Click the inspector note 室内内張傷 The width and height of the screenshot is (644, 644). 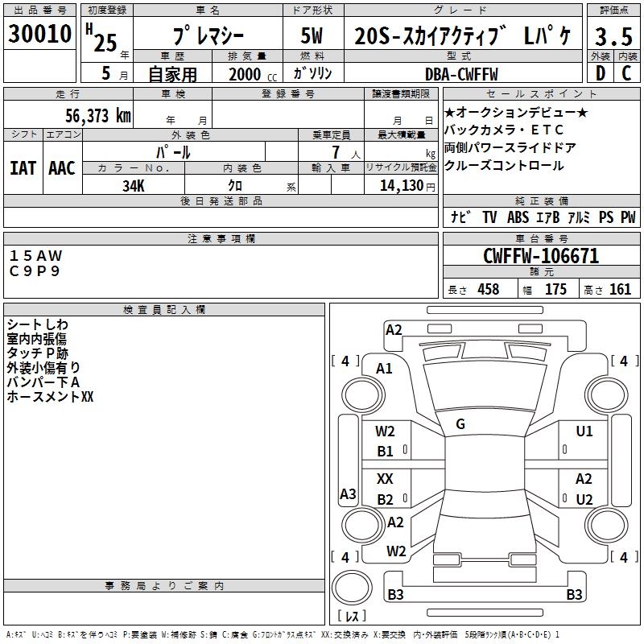tap(36, 339)
